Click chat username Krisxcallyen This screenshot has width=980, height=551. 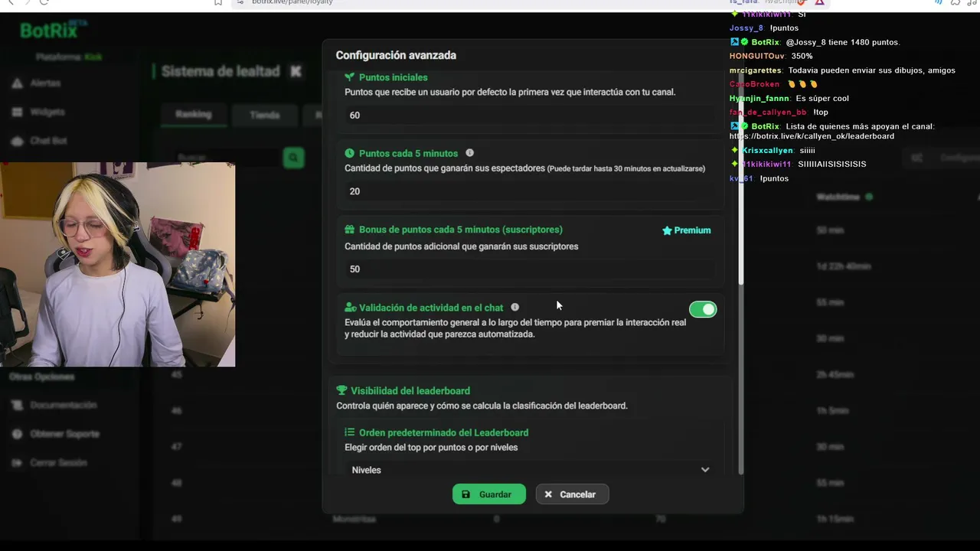pyautogui.click(x=768, y=150)
